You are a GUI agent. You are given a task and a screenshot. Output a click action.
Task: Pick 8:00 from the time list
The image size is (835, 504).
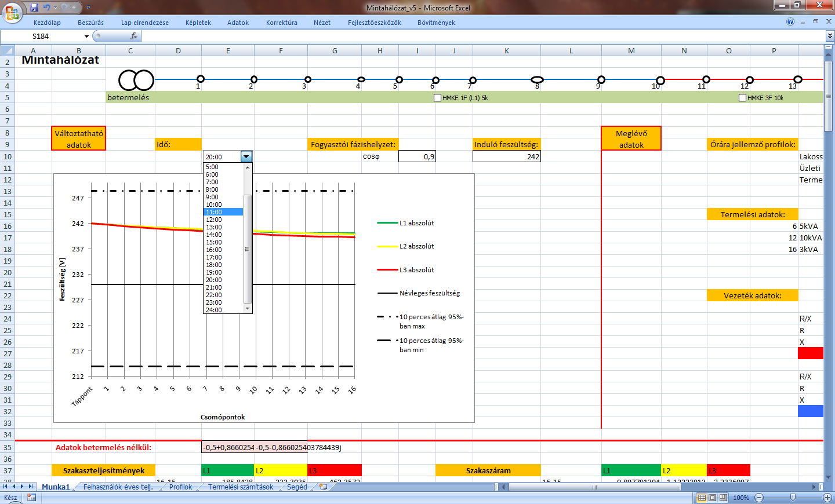tap(223, 189)
